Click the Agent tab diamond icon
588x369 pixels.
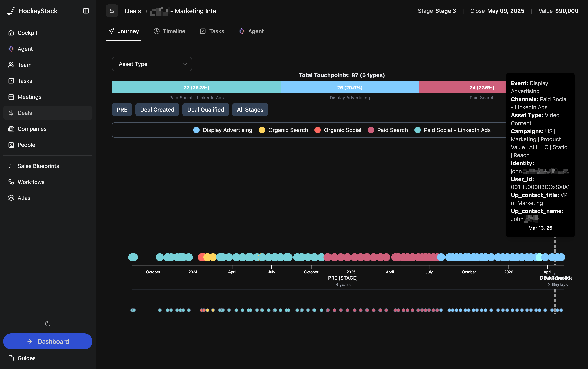click(x=242, y=31)
